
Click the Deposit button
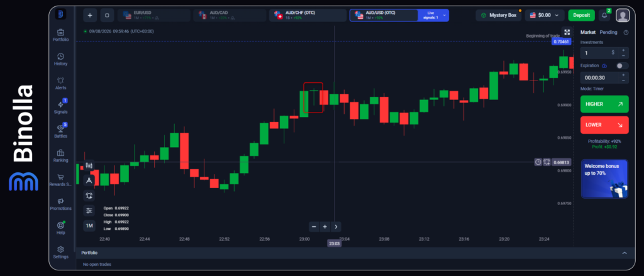pos(581,15)
